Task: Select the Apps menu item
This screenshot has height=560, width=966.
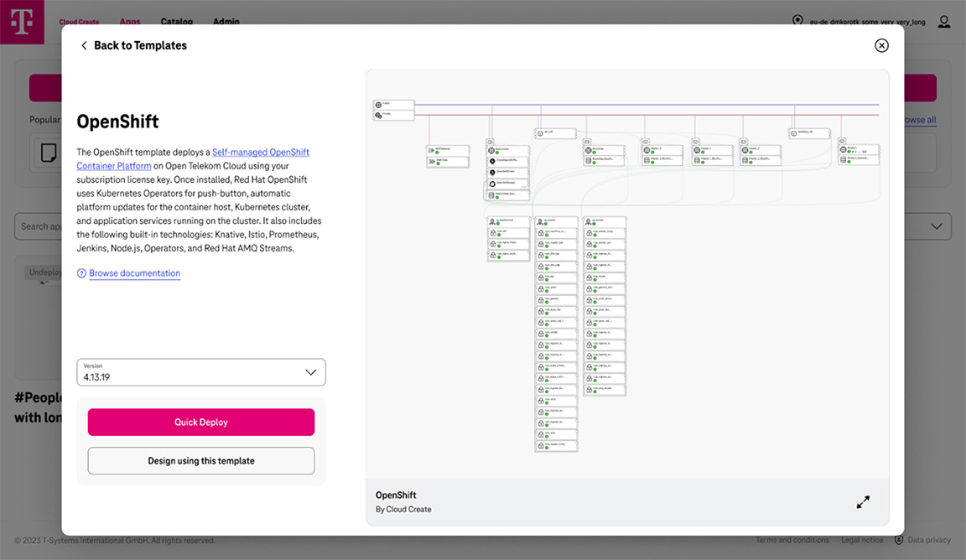Action: coord(130,22)
